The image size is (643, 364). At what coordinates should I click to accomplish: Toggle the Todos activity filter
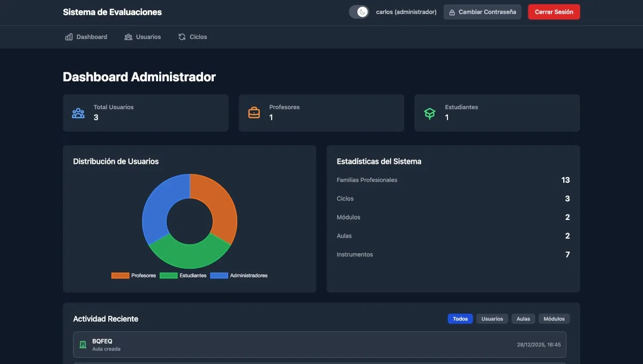[460, 318]
